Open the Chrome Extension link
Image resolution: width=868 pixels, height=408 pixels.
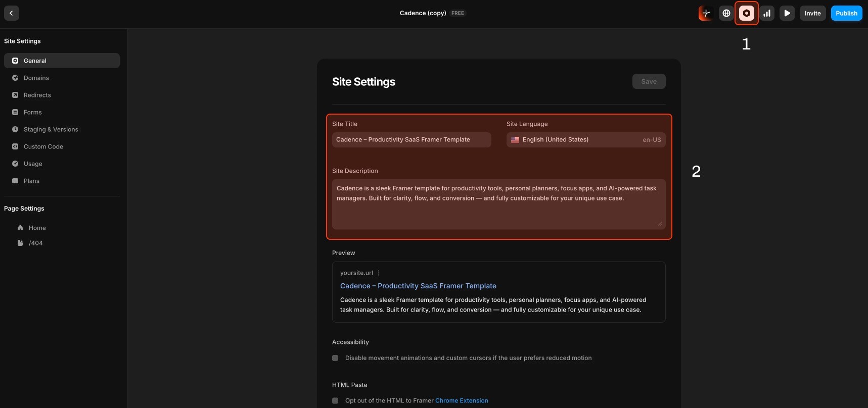pos(462,400)
